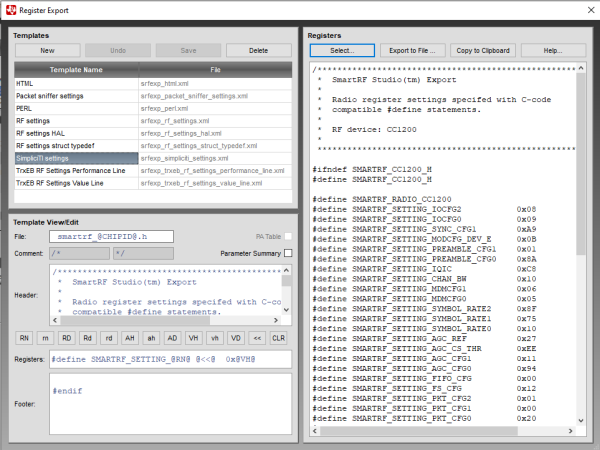Click the New template button
This screenshot has width=600, height=450.
pos(47,51)
